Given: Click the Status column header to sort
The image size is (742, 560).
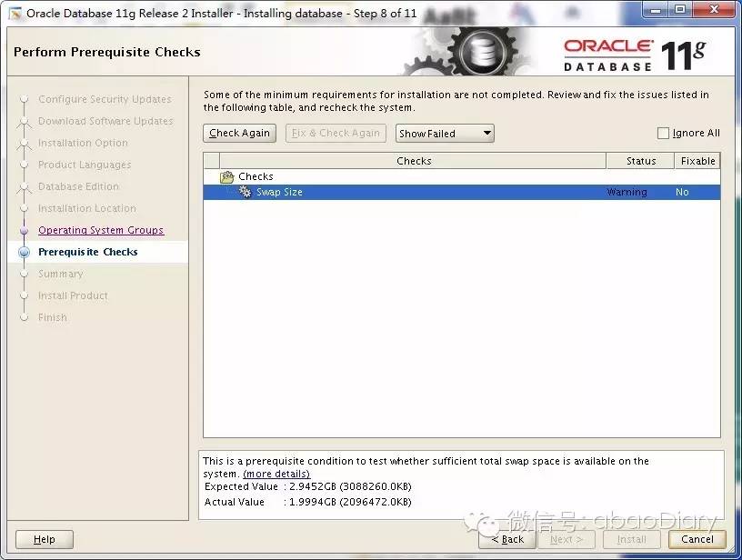Looking at the screenshot, I should [x=640, y=161].
